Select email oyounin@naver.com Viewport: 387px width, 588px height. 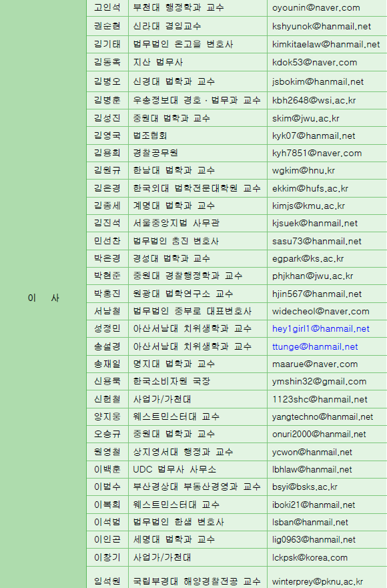[x=316, y=8]
